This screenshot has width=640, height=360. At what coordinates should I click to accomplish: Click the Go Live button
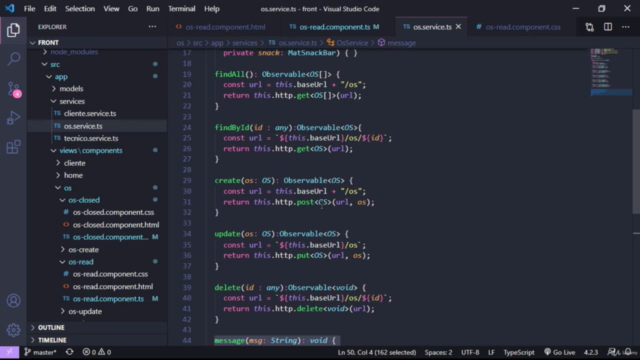coord(560,352)
